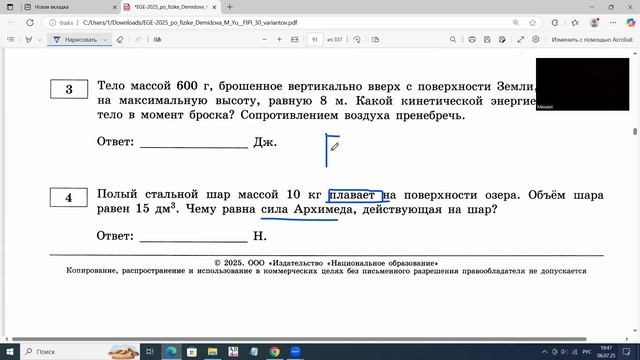Open Microsoft Edge from taskbar

(x=171, y=351)
